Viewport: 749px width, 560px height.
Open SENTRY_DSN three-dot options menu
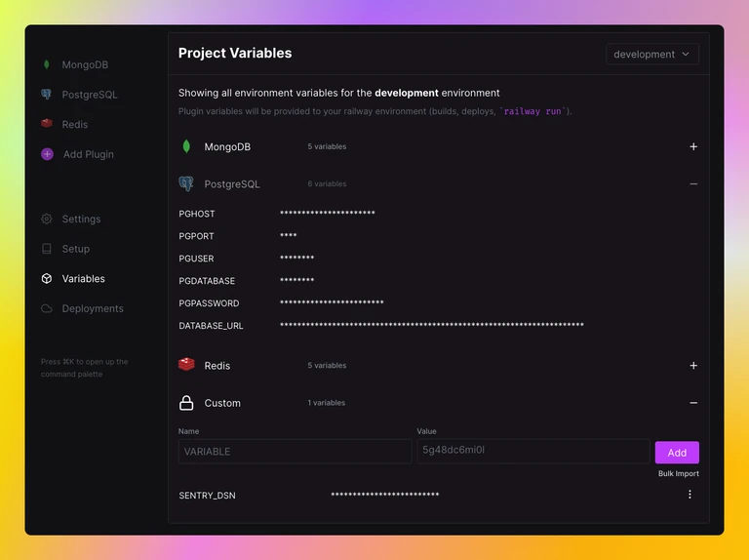point(690,495)
